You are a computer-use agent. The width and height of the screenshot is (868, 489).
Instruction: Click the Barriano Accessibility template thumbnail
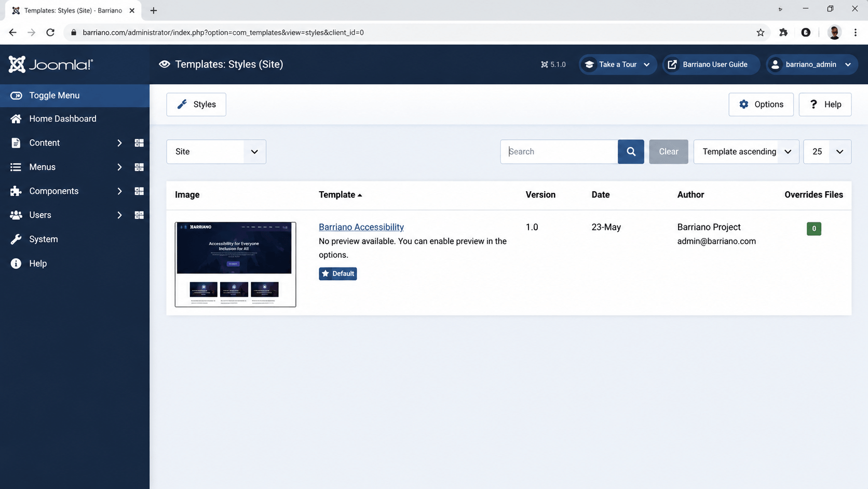tap(236, 265)
